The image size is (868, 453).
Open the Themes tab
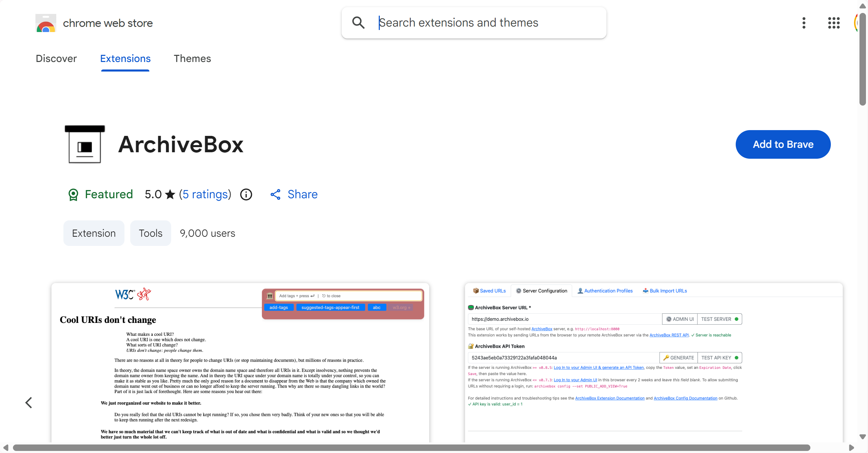tap(192, 59)
